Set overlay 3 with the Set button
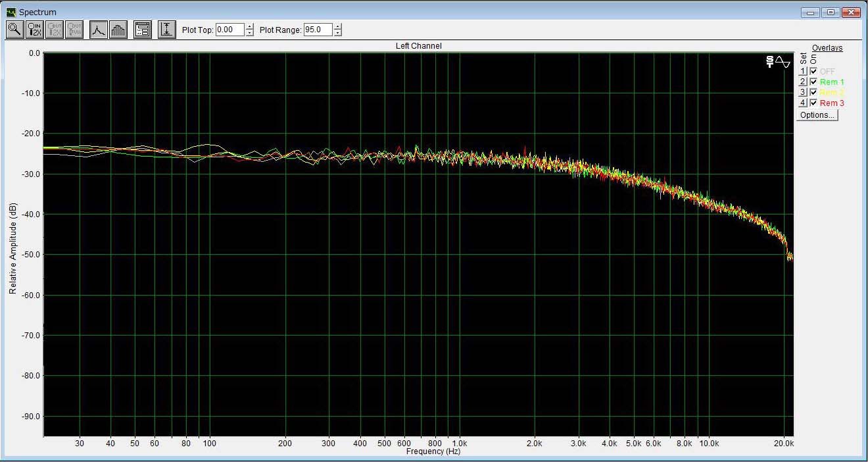 click(802, 92)
